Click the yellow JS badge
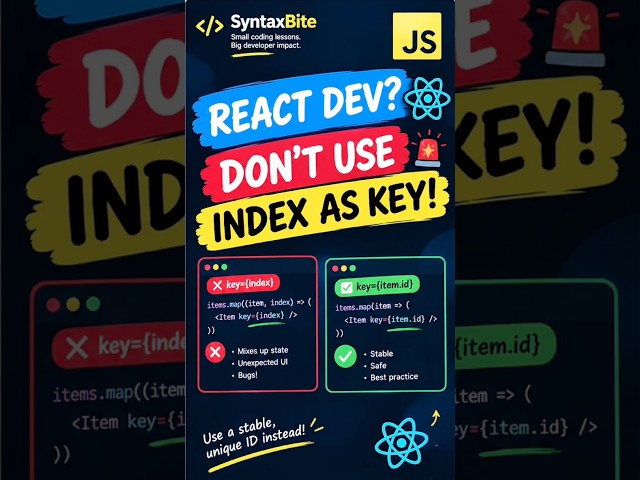 click(417, 36)
